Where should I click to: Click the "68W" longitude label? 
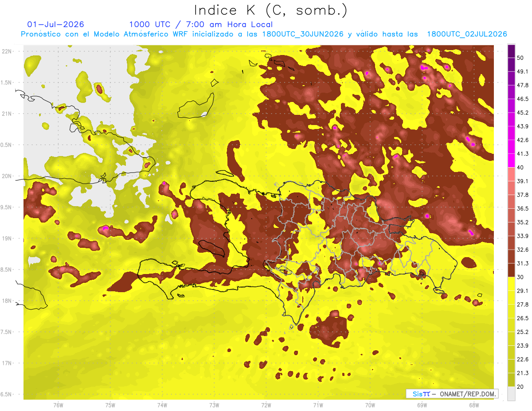[474, 405]
